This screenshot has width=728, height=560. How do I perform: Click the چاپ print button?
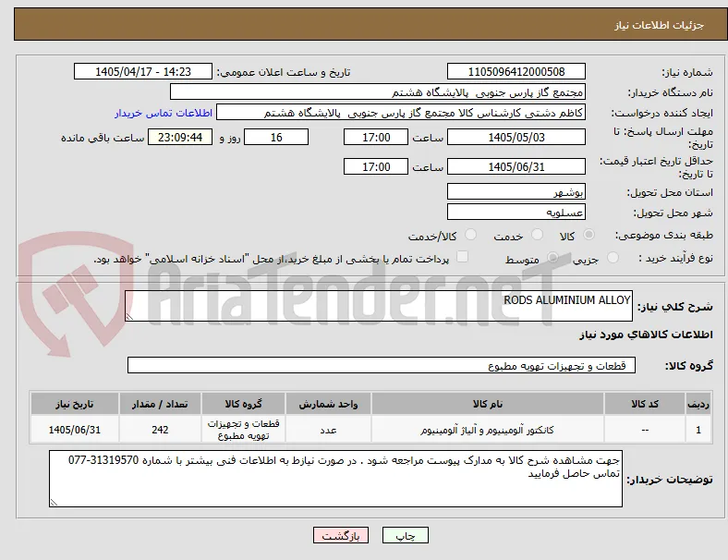(406, 535)
